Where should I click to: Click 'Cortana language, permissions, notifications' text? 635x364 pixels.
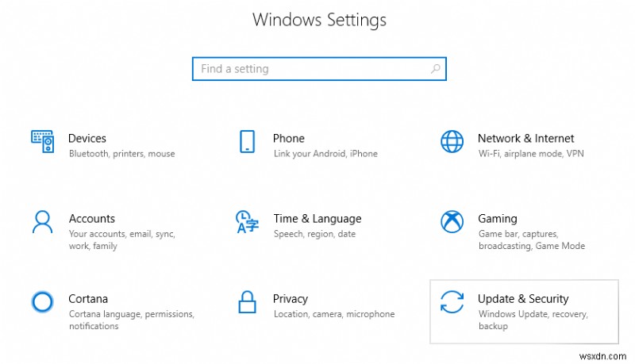[132, 320]
